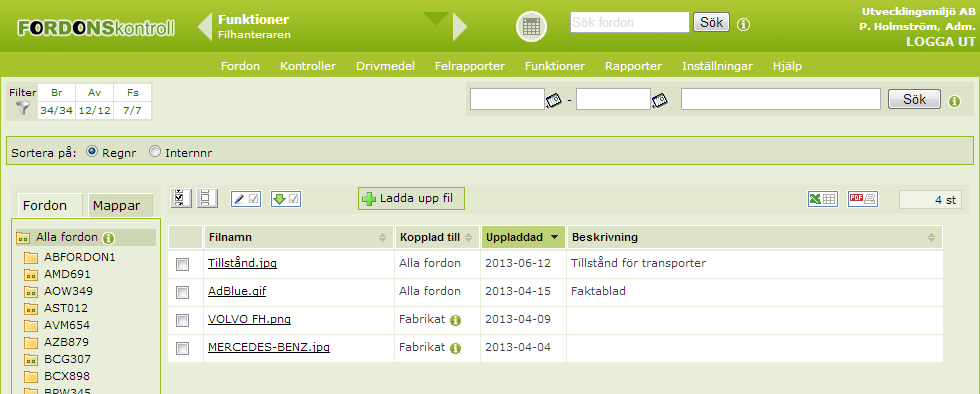Open the start date calendar picker icon
This screenshot has width=980, height=394.
(554, 99)
